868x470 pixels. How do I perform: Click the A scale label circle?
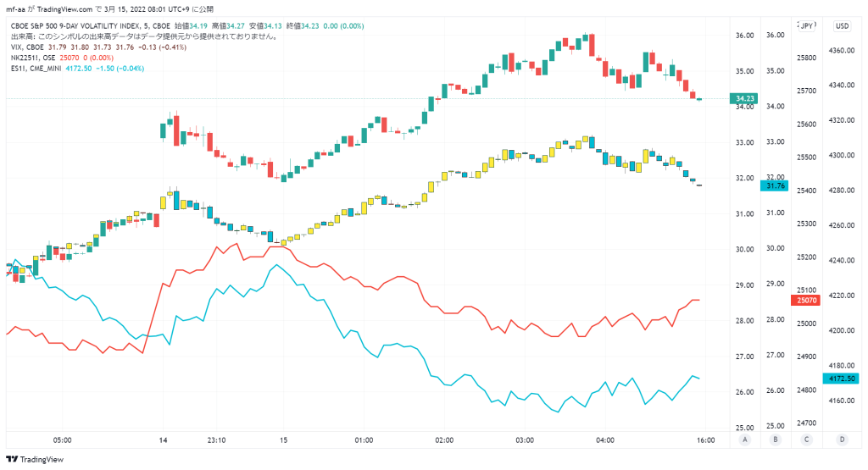tap(744, 440)
